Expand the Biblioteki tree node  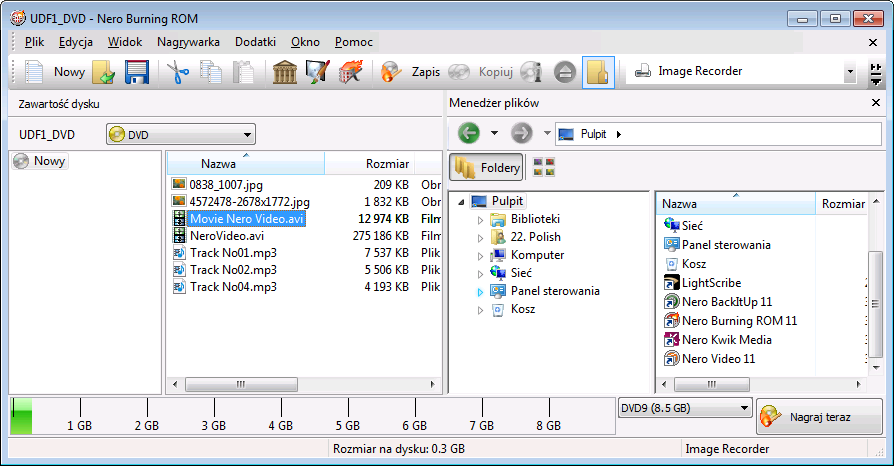pyautogui.click(x=480, y=220)
